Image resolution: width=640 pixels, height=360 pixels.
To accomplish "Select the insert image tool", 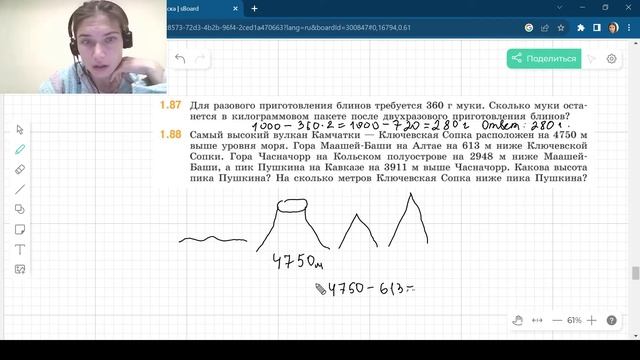I will [x=20, y=269].
